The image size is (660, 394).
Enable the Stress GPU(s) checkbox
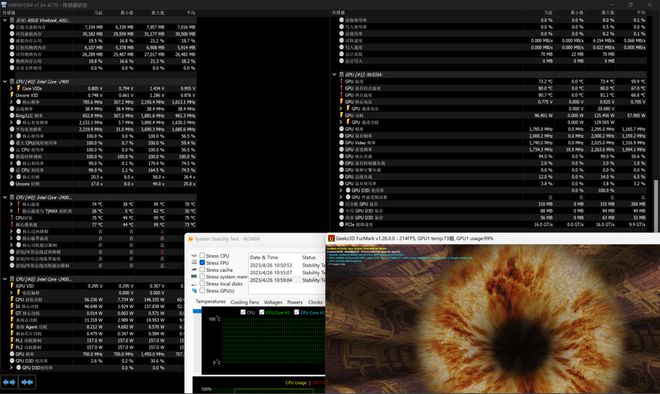(x=202, y=290)
